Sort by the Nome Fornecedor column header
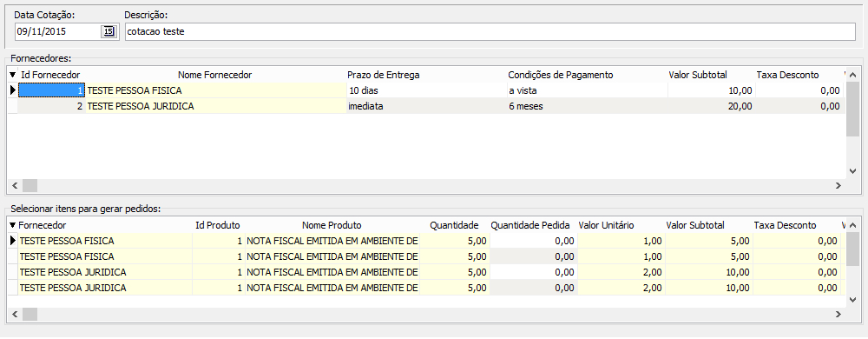 click(x=214, y=75)
